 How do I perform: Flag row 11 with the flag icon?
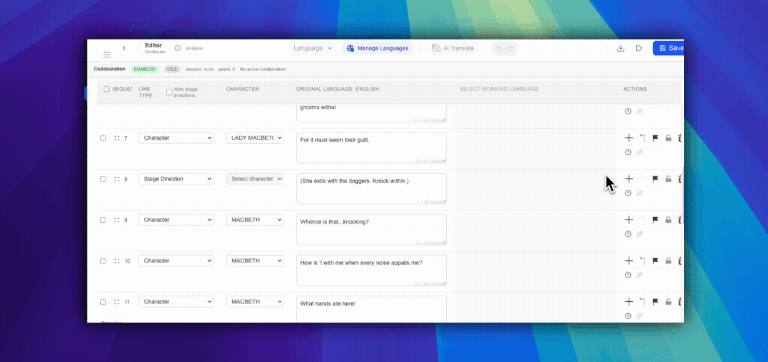pos(655,302)
